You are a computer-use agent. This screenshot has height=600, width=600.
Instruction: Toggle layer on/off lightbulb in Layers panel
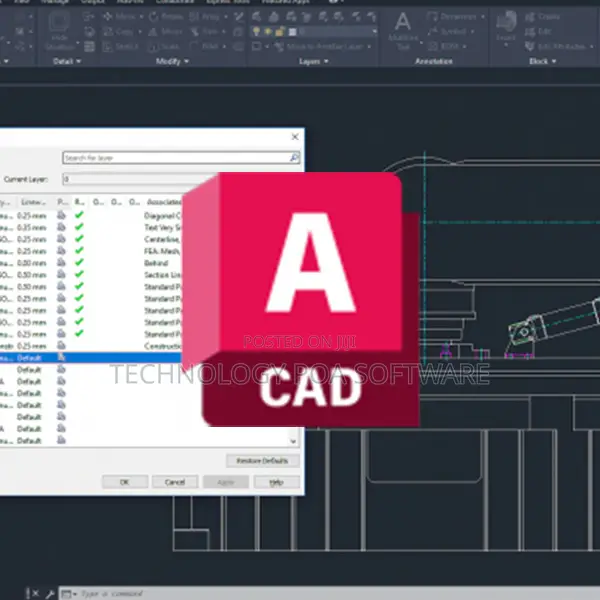click(x=256, y=31)
